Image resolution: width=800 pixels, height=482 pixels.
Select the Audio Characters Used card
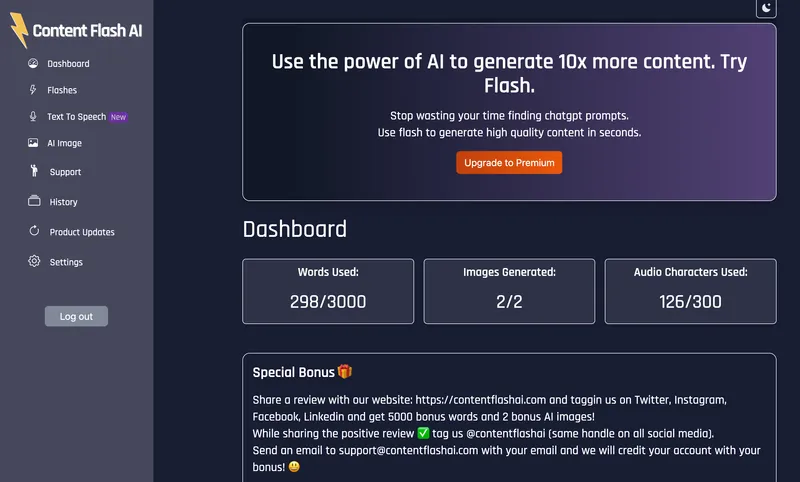[690, 291]
